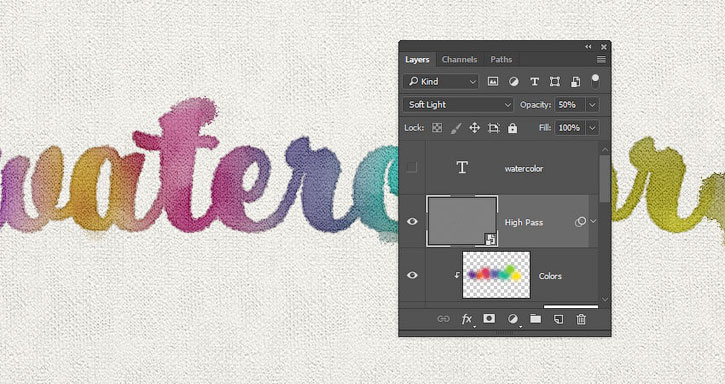
Task: Create a new group folder icon
Action: tap(535, 318)
